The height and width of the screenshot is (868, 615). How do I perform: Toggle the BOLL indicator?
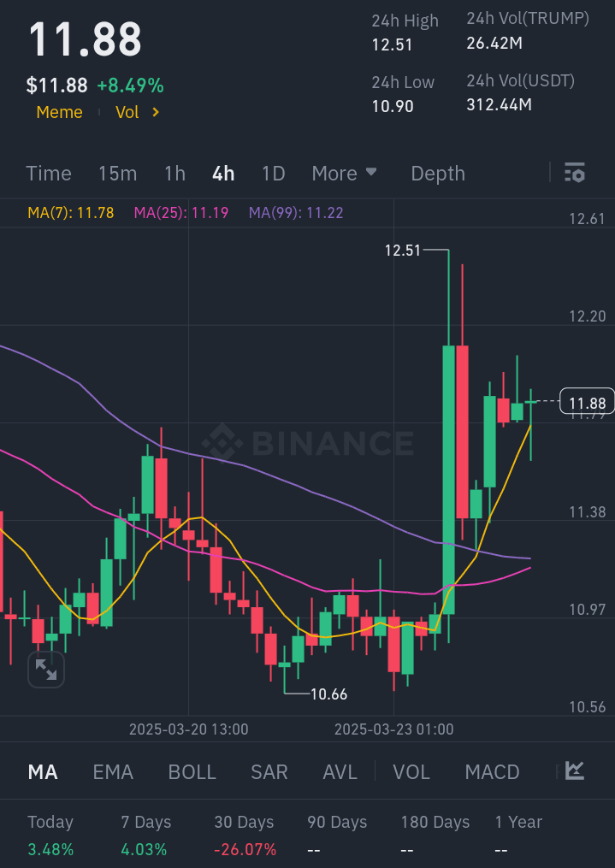[x=192, y=771]
